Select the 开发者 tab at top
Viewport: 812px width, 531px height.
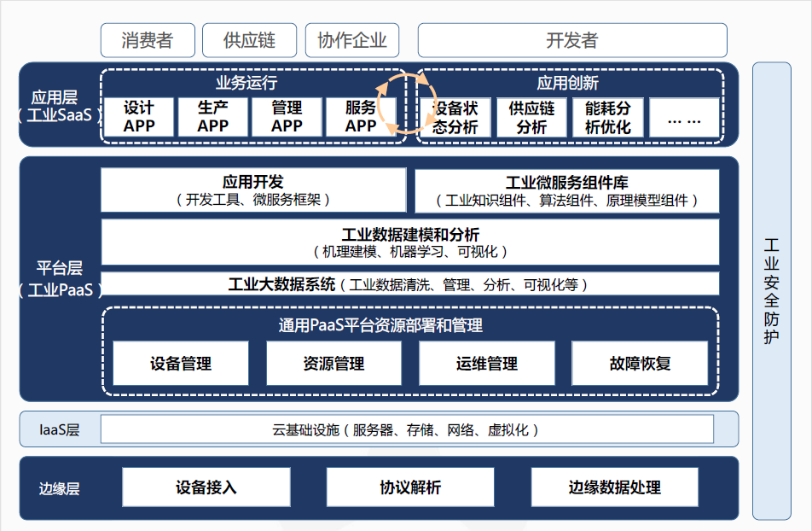[571, 39]
